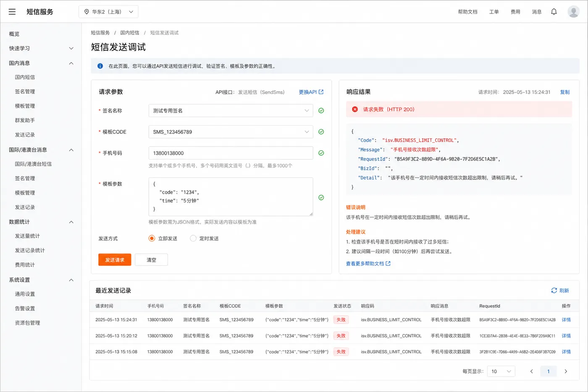This screenshot has height=392, width=588.
Task: Click the 发送请求 button
Action: click(x=115, y=260)
